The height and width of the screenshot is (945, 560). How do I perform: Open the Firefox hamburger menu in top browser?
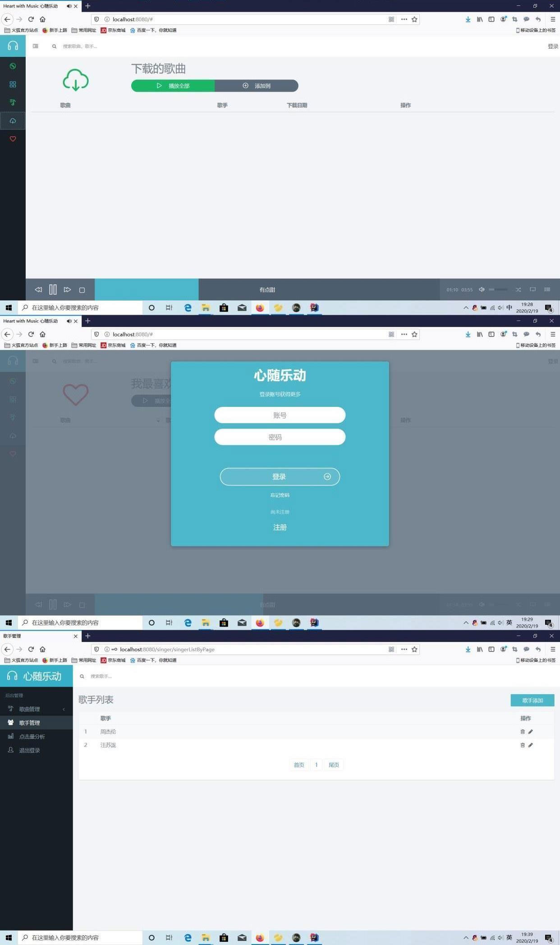point(552,19)
